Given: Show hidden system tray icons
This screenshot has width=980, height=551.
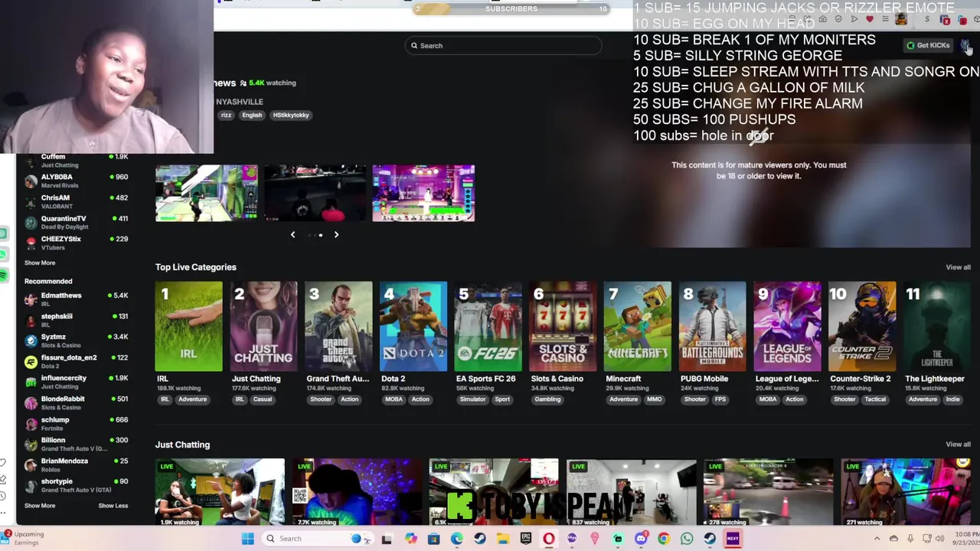Looking at the screenshot, I should click(x=877, y=539).
